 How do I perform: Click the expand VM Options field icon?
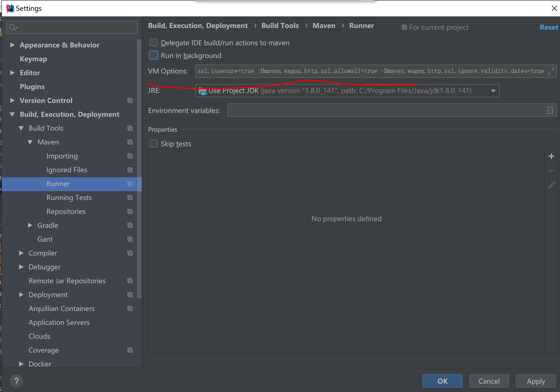pos(551,71)
